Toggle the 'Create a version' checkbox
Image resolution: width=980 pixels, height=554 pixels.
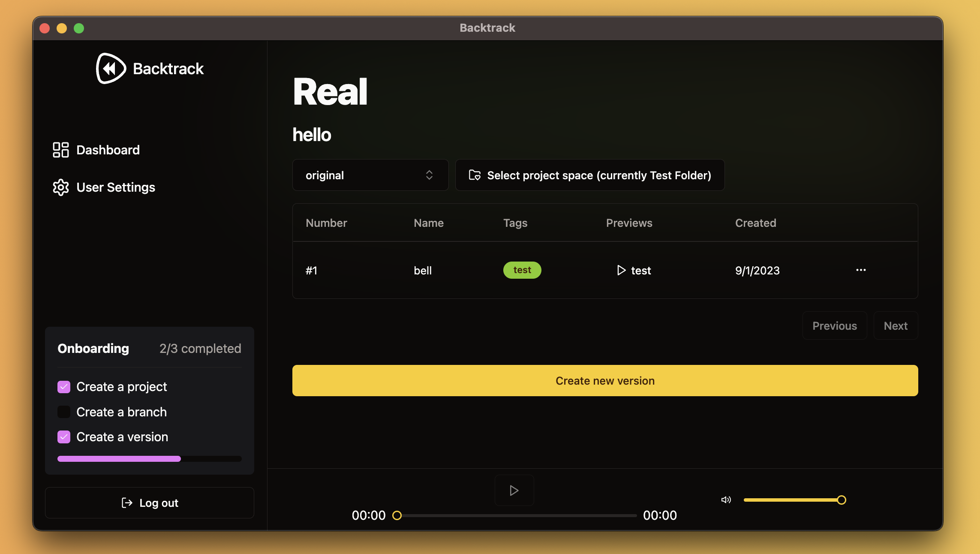(x=64, y=436)
